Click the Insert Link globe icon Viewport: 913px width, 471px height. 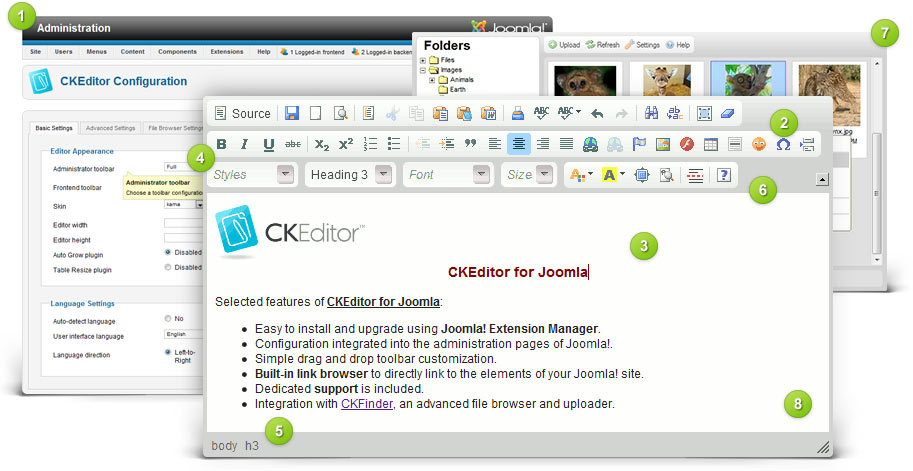point(590,144)
